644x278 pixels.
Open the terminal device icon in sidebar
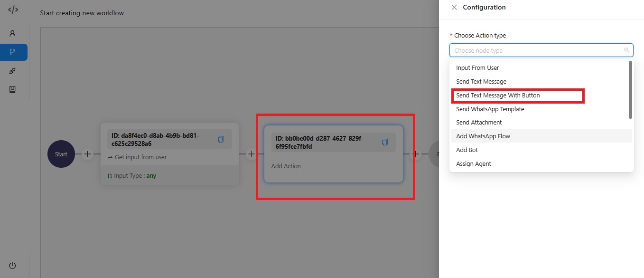tap(12, 89)
